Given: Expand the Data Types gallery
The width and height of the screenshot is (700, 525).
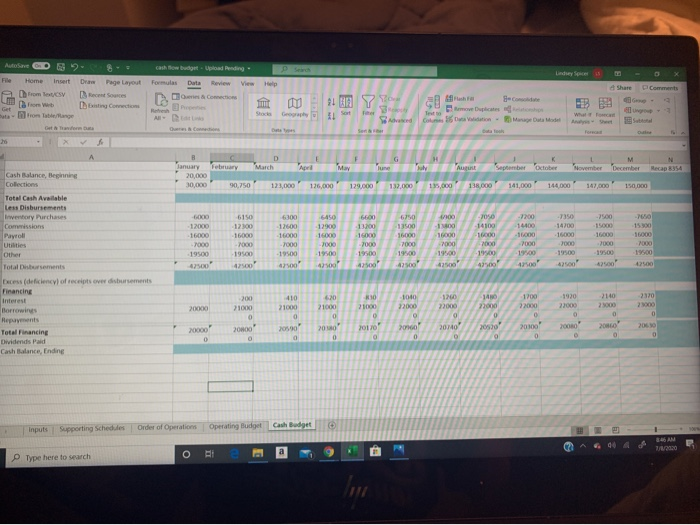Looking at the screenshot, I should point(314,116).
